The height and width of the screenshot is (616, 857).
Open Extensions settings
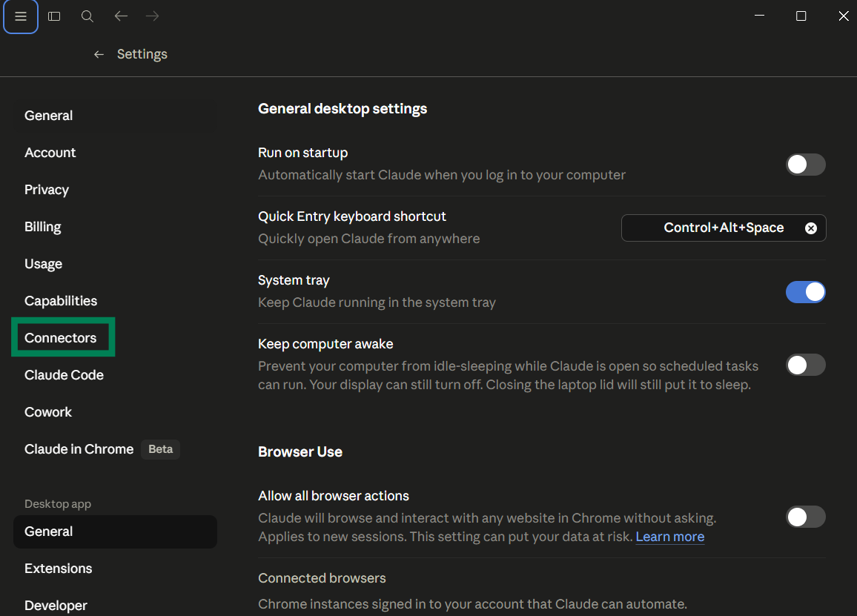(x=115, y=569)
